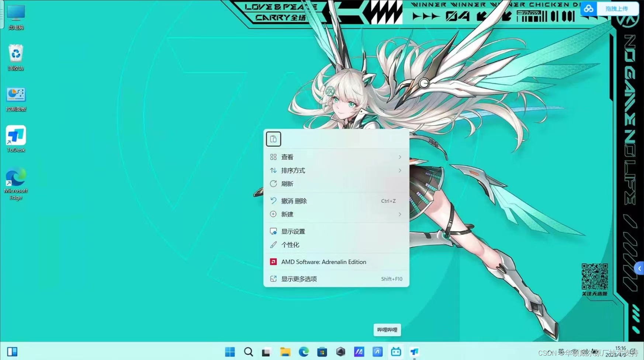644x360 pixels.
Task: Open the dark hexagon app on taskbar
Action: (340, 352)
